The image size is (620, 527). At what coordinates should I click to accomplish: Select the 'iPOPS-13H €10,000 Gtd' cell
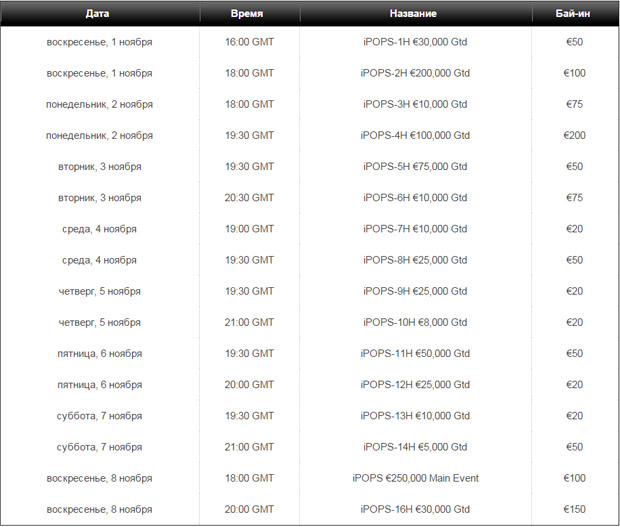click(416, 416)
